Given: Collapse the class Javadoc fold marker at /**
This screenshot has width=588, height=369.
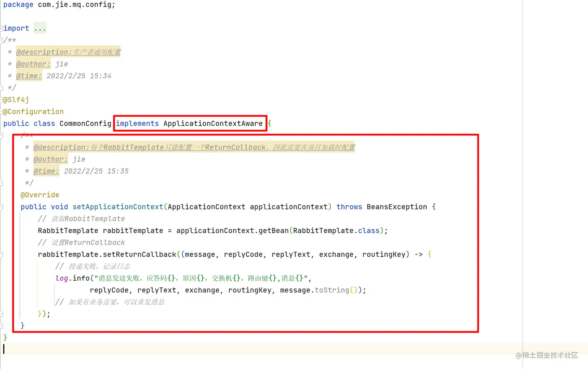Looking at the screenshot, I should click(2, 40).
